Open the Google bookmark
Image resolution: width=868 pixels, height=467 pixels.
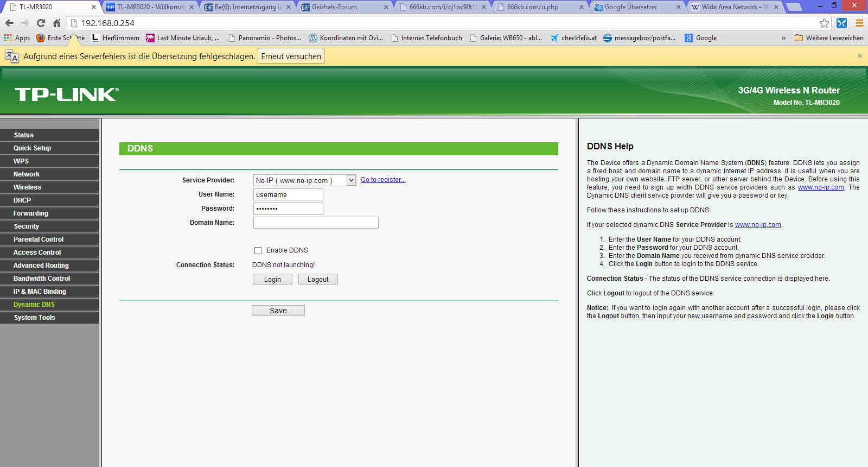point(701,38)
